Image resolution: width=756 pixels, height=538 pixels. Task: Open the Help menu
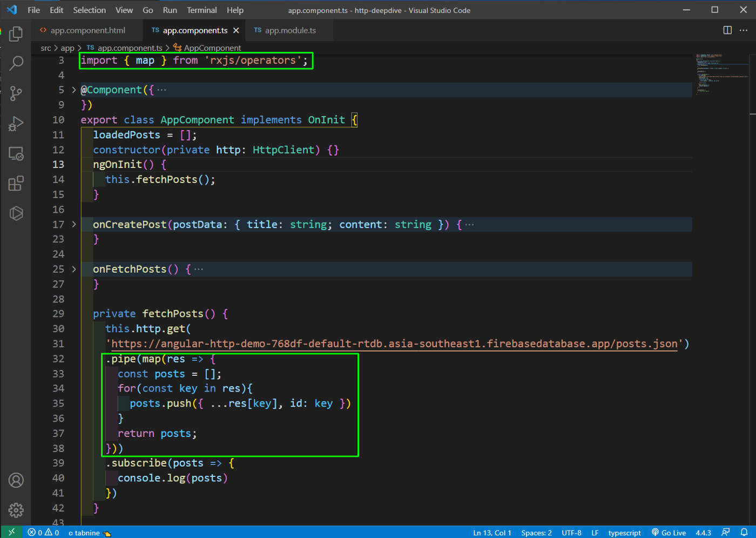[x=235, y=10]
